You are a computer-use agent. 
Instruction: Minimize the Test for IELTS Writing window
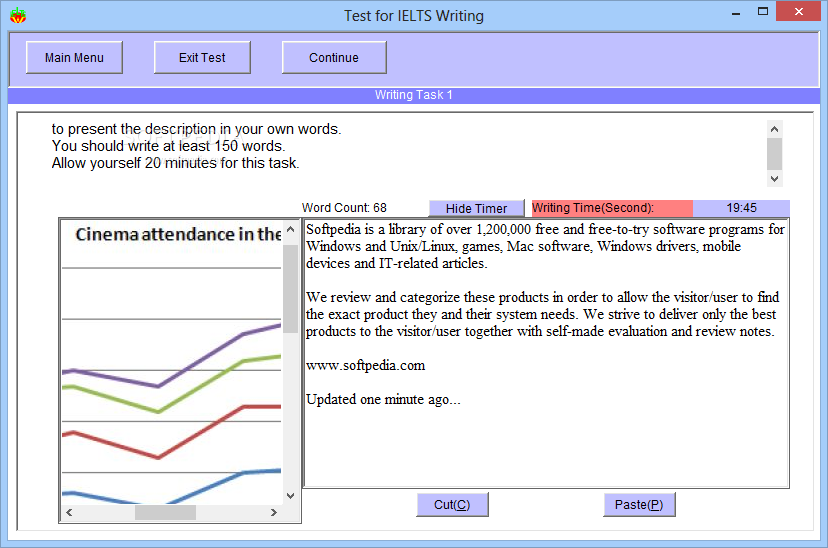(736, 13)
